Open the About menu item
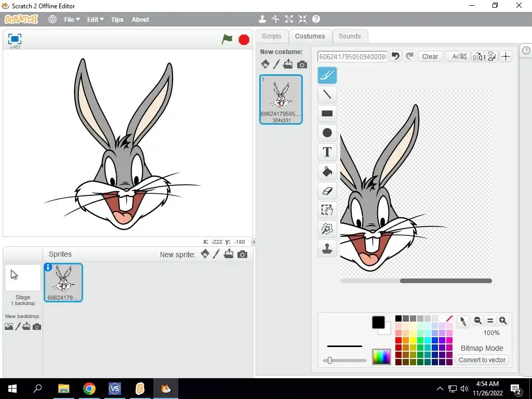The width and height of the screenshot is (532, 399). point(140,20)
